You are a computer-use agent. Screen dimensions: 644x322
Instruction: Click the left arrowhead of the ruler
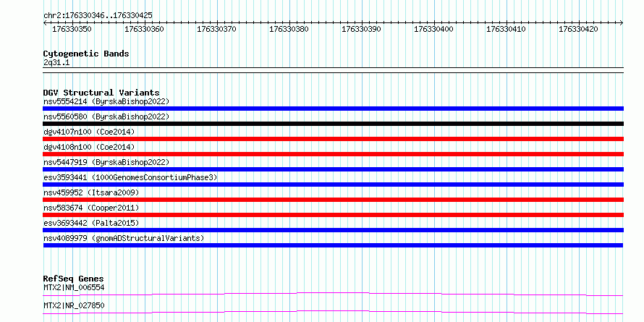point(45,22)
